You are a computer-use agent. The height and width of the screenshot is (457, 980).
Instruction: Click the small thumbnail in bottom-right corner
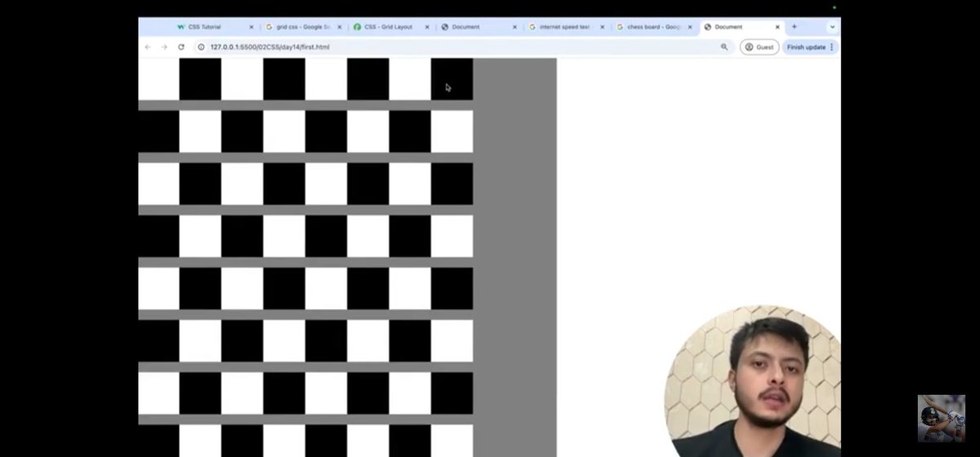pyautogui.click(x=941, y=419)
